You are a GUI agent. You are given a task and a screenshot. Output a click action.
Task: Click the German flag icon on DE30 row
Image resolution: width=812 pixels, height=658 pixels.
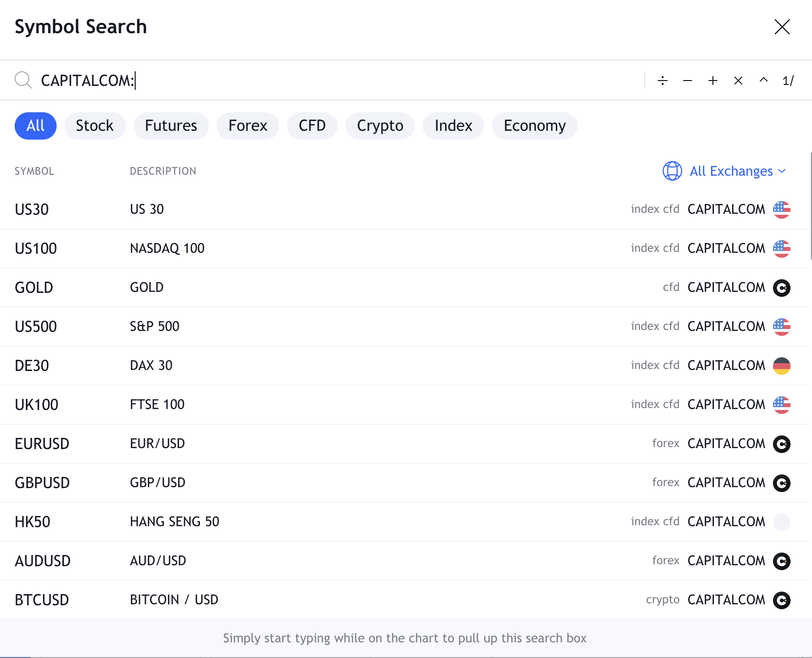click(x=782, y=366)
